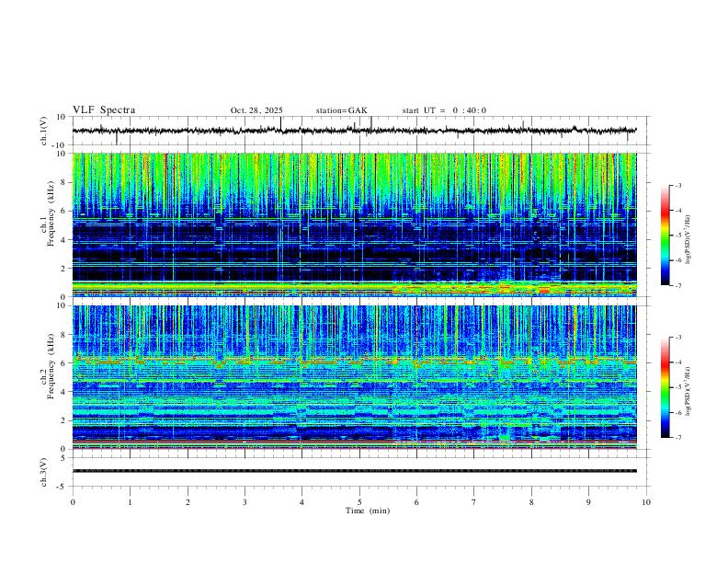Click time axis tick label "3"
This screenshot has width=728, height=563.
pyautogui.click(x=245, y=502)
